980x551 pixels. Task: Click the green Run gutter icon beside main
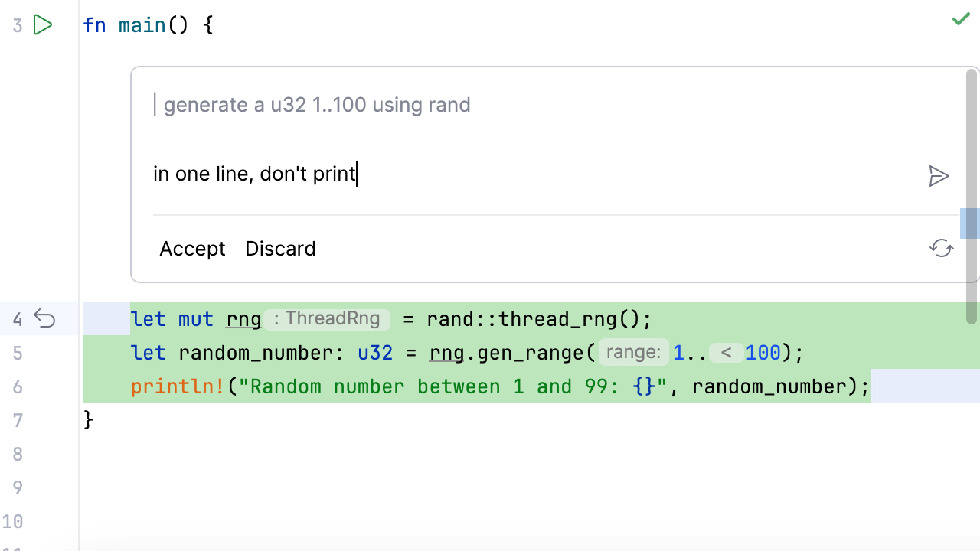43,25
